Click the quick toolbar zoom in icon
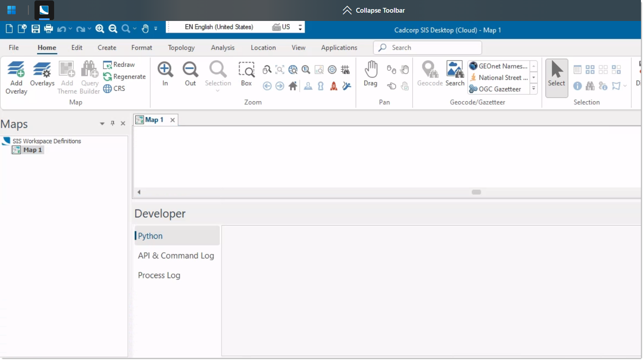Screen dimensions: 644x361 100,29
